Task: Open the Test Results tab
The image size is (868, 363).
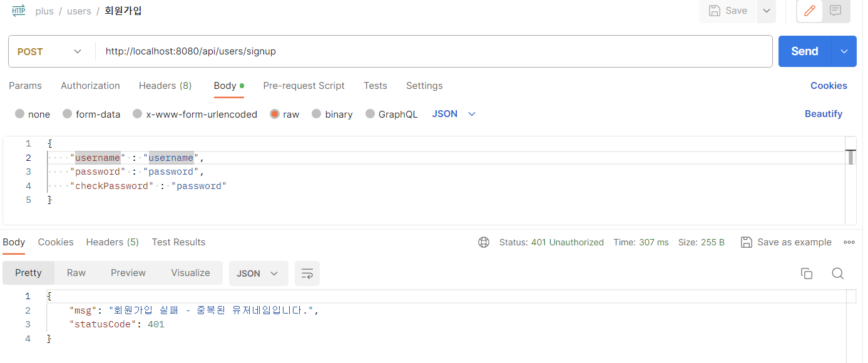Action: coord(178,242)
